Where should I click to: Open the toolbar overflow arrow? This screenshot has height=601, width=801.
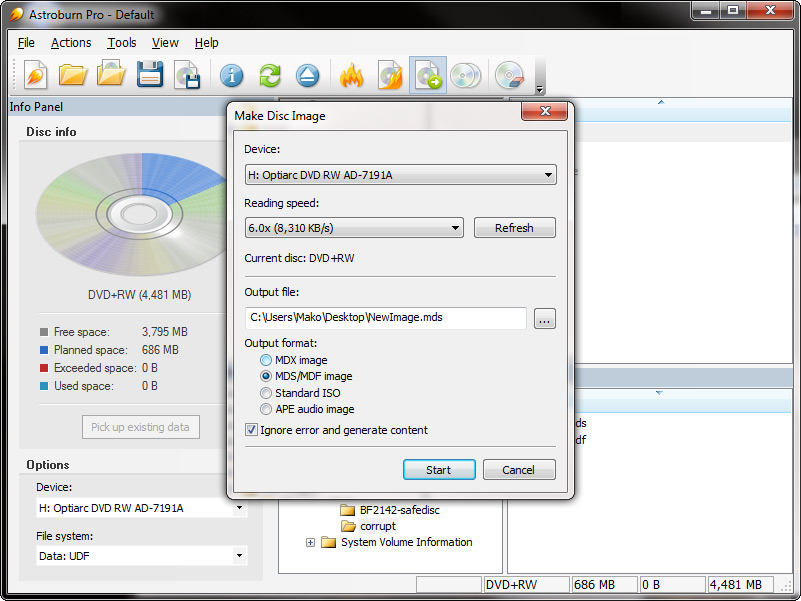coord(539,90)
